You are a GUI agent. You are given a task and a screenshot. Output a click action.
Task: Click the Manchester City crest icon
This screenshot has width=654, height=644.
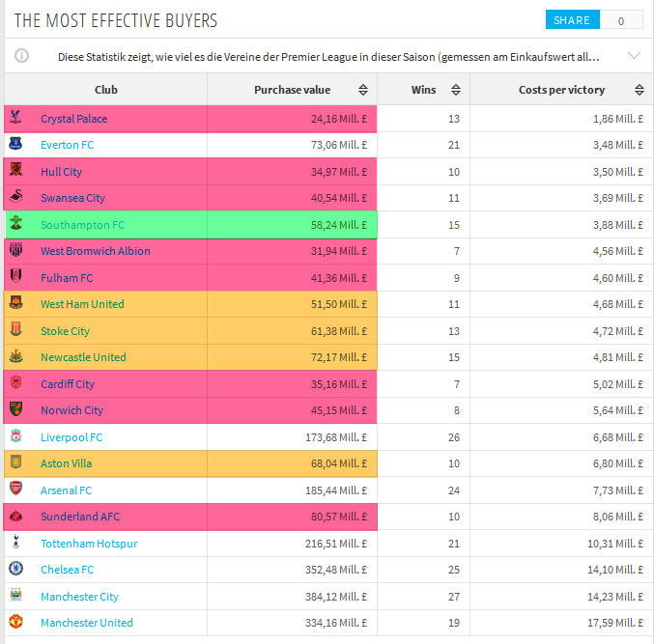pos(15,595)
